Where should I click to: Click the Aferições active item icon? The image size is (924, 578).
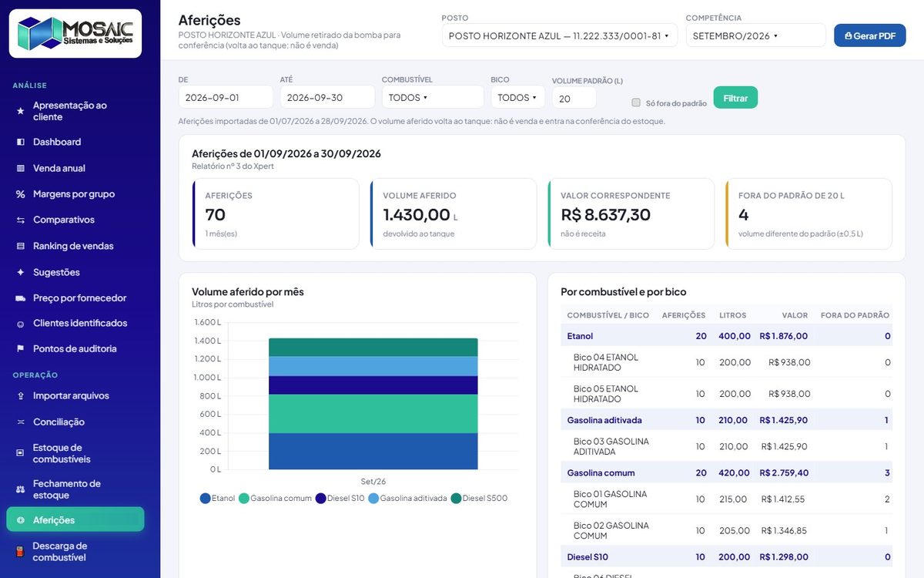tap(21, 520)
